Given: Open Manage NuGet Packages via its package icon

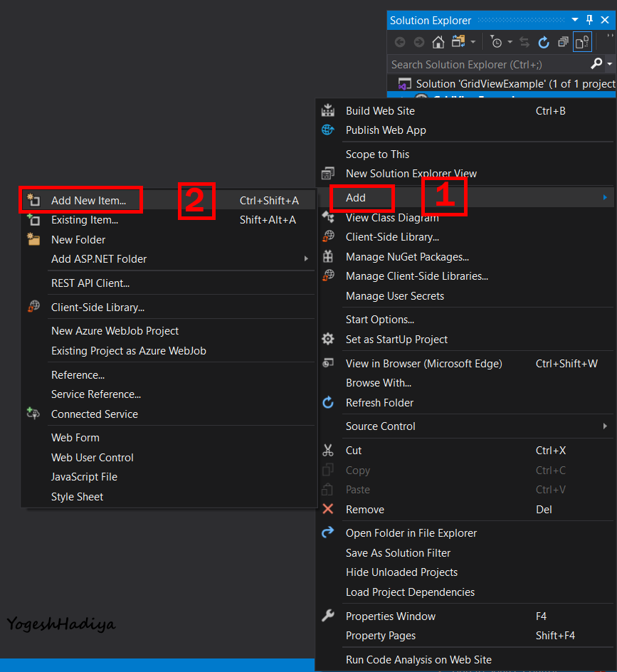Looking at the screenshot, I should pyautogui.click(x=328, y=256).
